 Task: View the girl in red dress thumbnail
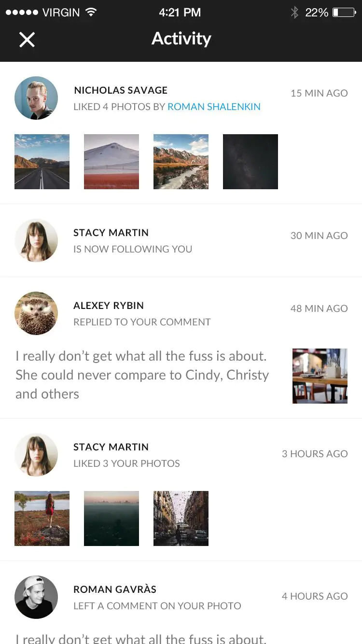[x=42, y=518]
